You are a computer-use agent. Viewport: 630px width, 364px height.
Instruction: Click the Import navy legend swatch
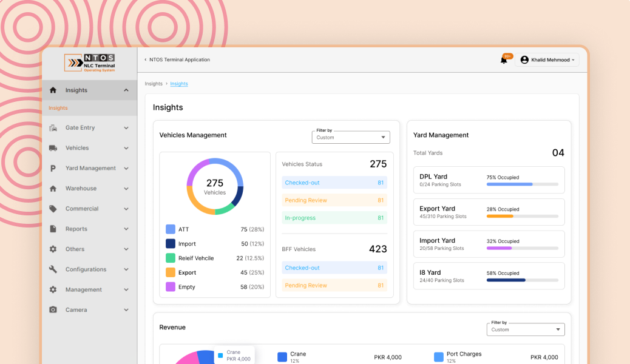pyautogui.click(x=171, y=243)
